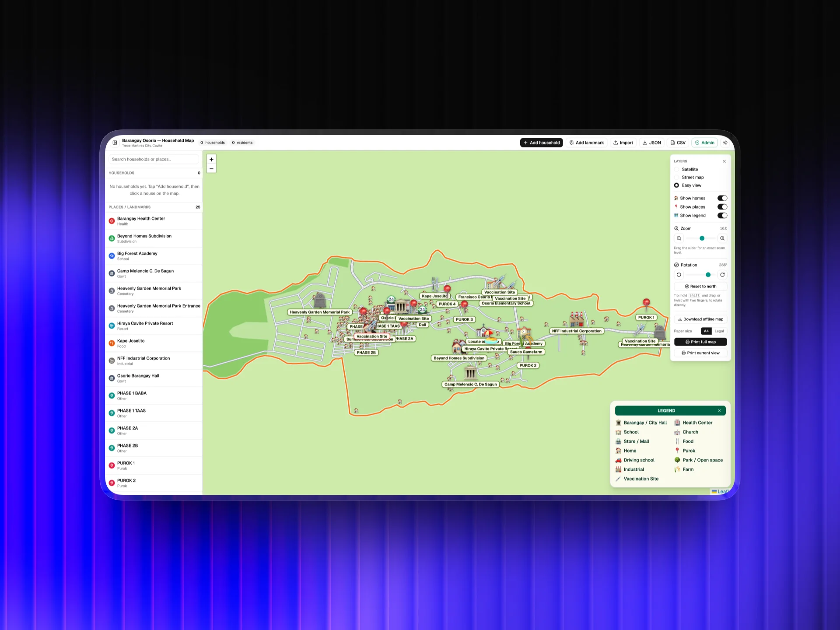840x630 pixels.
Task: Click Download offline map
Action: click(x=701, y=319)
